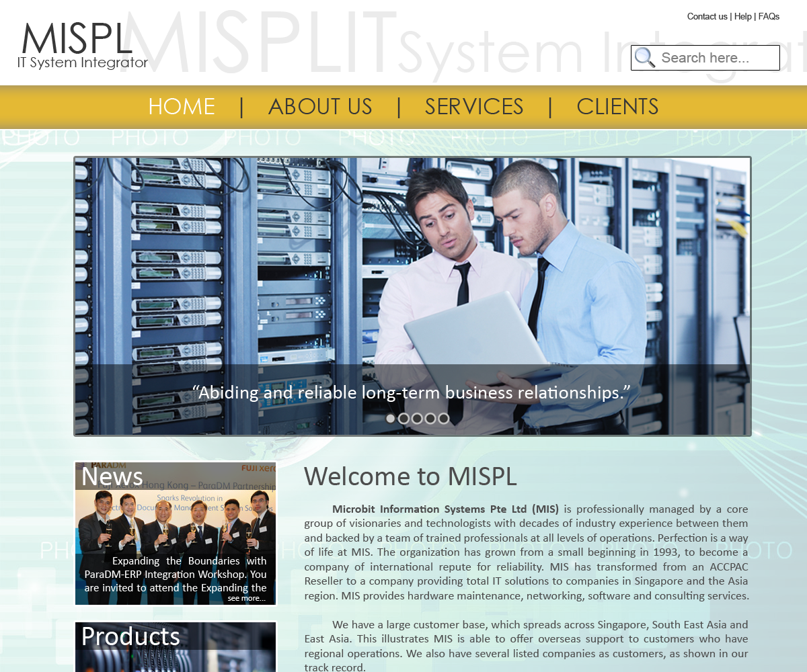Click the see more... link in News
This screenshot has height=672, width=807.
click(x=246, y=598)
